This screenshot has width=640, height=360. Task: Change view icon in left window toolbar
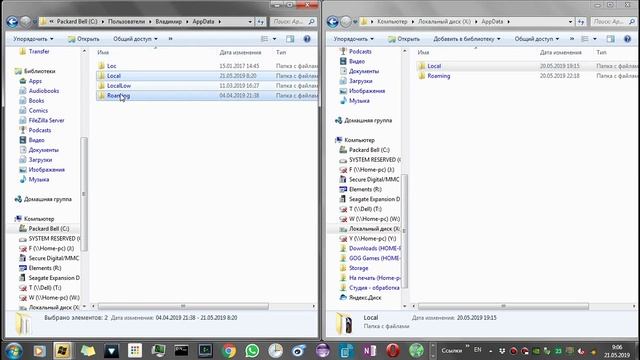point(264,39)
